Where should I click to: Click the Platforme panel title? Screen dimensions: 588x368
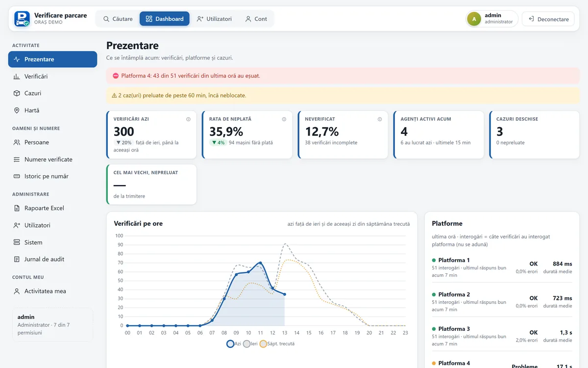coord(447,224)
